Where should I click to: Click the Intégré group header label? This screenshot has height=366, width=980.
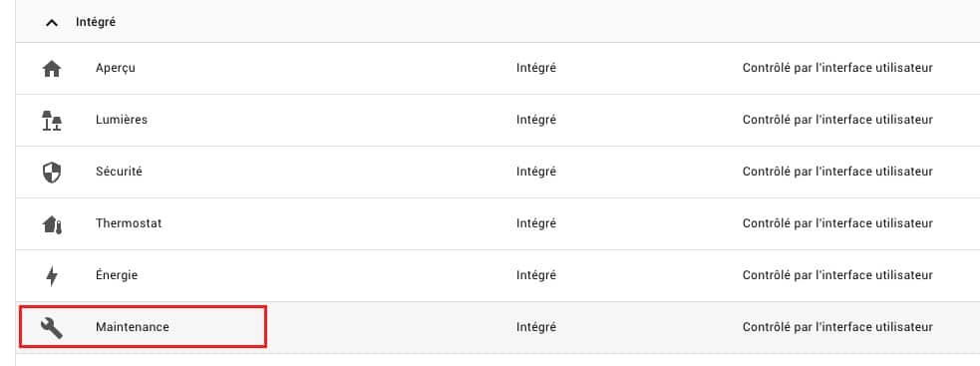click(96, 22)
